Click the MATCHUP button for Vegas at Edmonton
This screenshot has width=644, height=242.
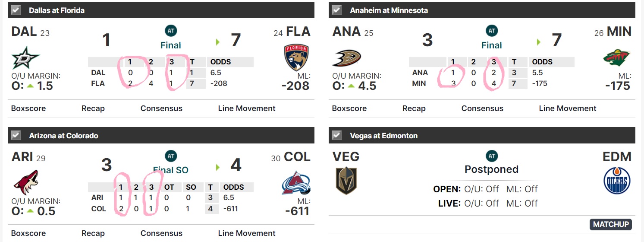[611, 224]
